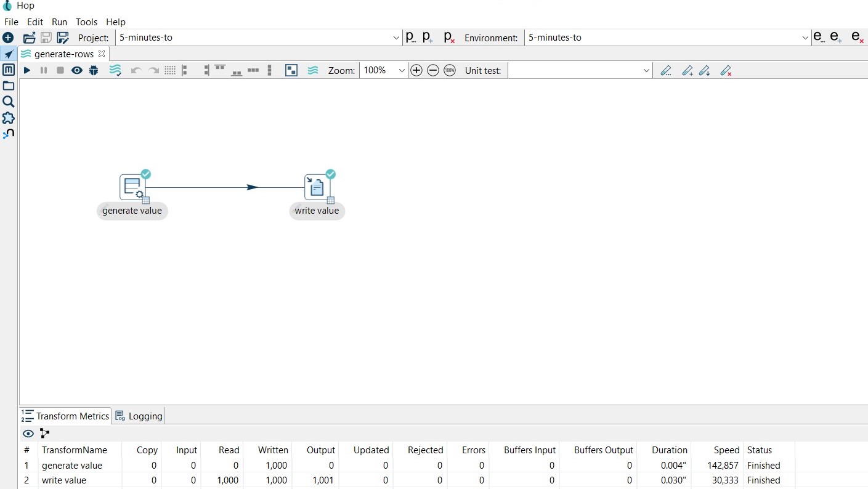Viewport: 868px width, 489px height.
Task: Click the preview eye icon in toolbar
Action: 76,71
